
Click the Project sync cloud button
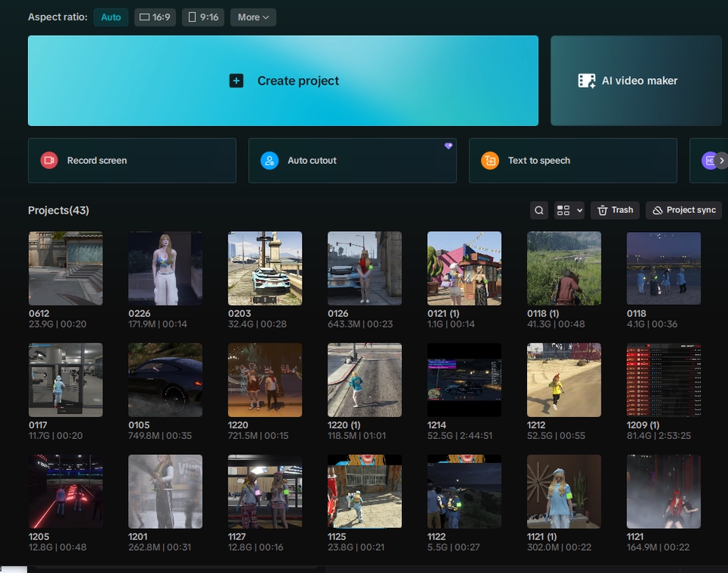coord(683,210)
